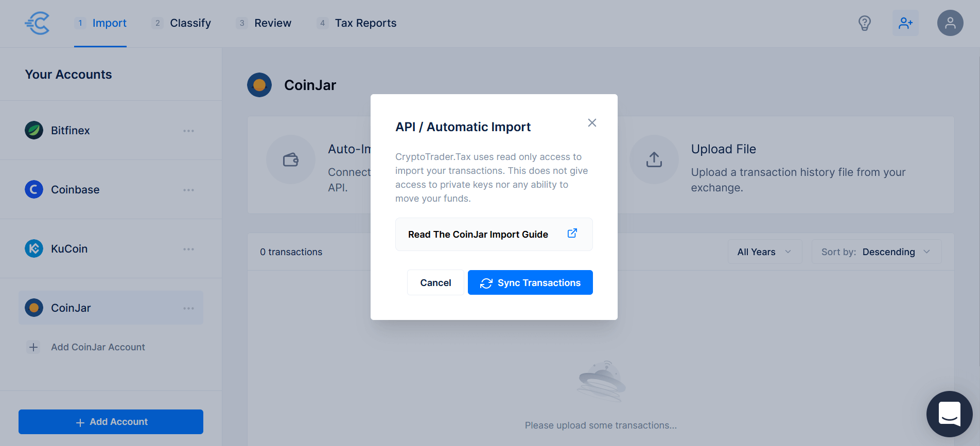Open the Bitfinex more options menu

coord(189,131)
